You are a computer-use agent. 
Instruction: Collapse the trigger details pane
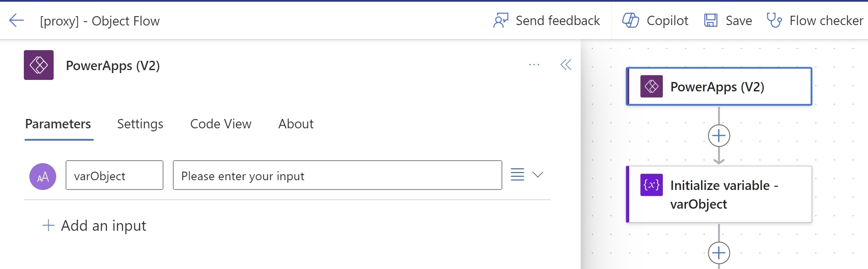click(x=566, y=65)
